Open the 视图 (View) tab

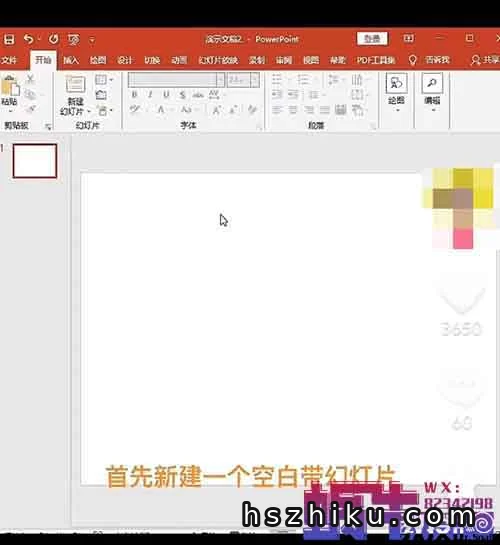click(311, 60)
